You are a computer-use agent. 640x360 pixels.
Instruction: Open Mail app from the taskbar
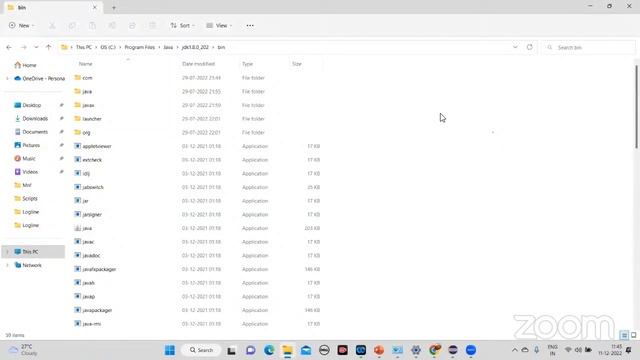[306, 350]
